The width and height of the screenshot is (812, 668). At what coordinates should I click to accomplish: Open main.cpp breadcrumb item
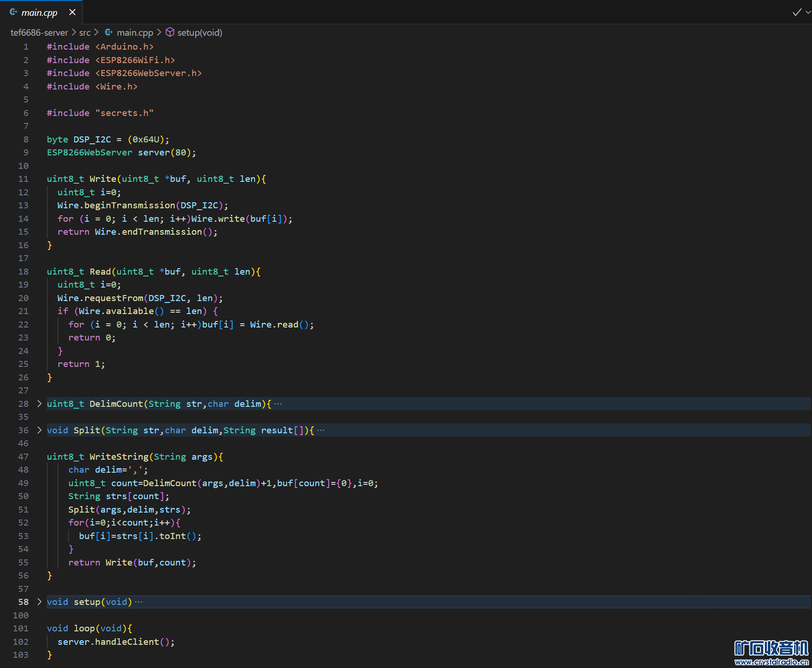pos(135,32)
